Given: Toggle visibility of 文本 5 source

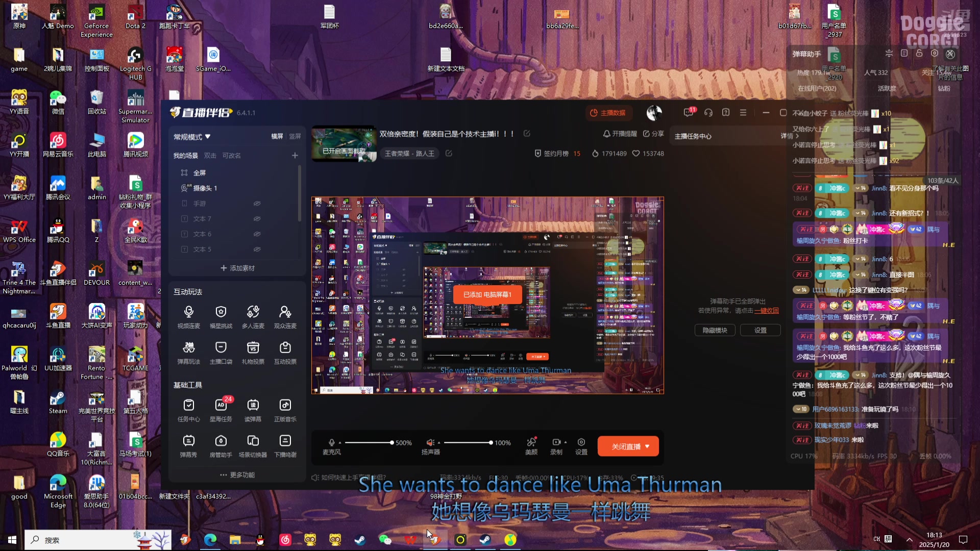Looking at the screenshot, I should [257, 249].
